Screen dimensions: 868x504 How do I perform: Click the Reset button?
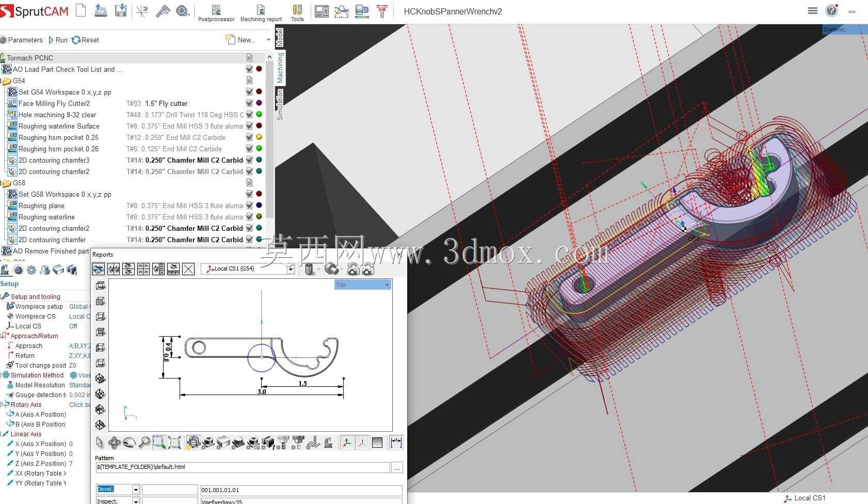click(86, 40)
